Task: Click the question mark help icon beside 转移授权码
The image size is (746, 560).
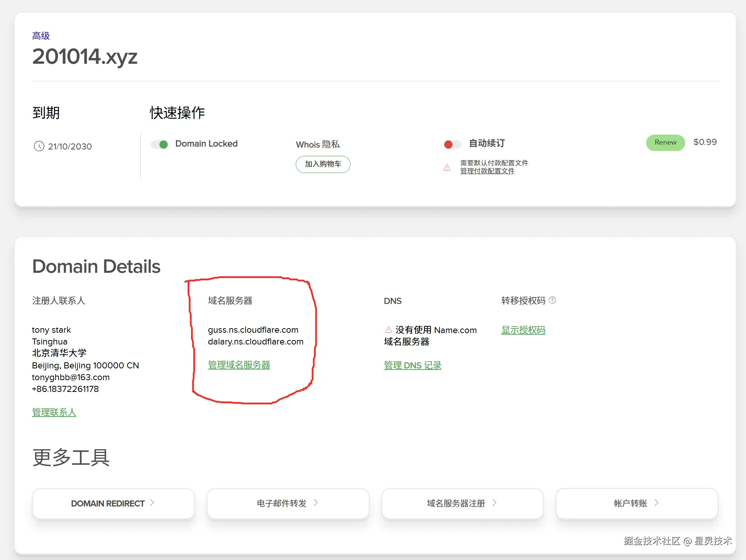Action: coord(552,300)
